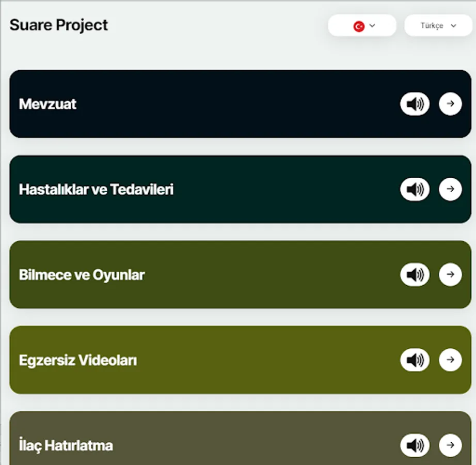Screen dimensions: 476x465
Task: Play audio for the Mevzuat card
Action: coord(415,104)
